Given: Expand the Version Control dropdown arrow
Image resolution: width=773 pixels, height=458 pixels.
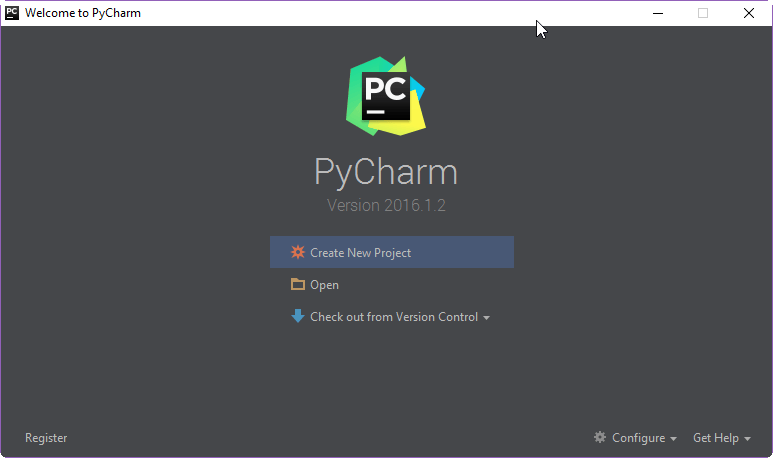Looking at the screenshot, I should 487,318.
